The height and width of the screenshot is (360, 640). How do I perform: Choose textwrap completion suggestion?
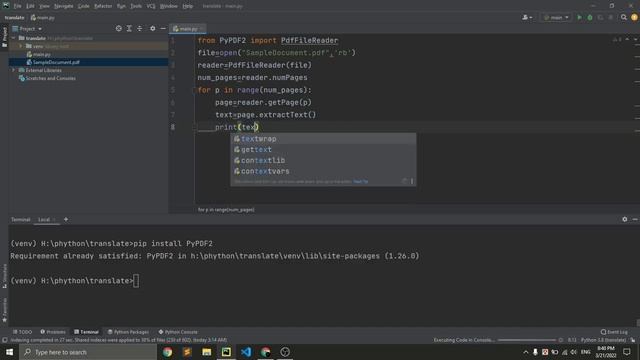click(323, 139)
